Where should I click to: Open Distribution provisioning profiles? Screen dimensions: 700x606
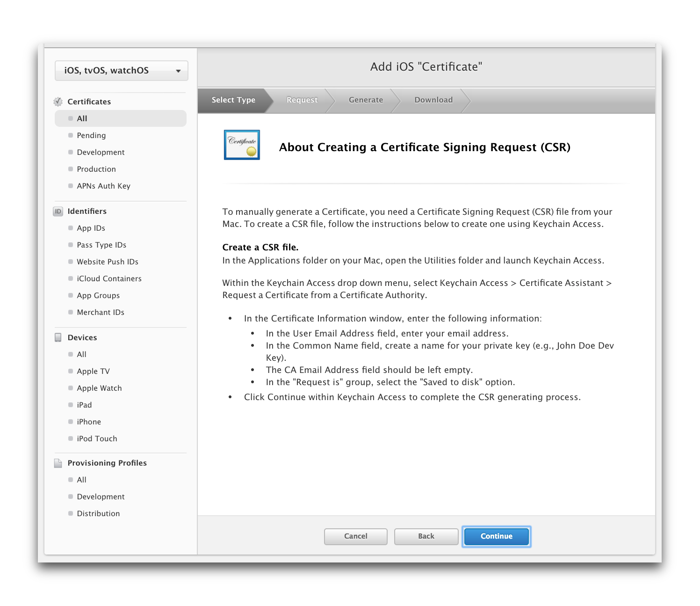[x=98, y=514]
